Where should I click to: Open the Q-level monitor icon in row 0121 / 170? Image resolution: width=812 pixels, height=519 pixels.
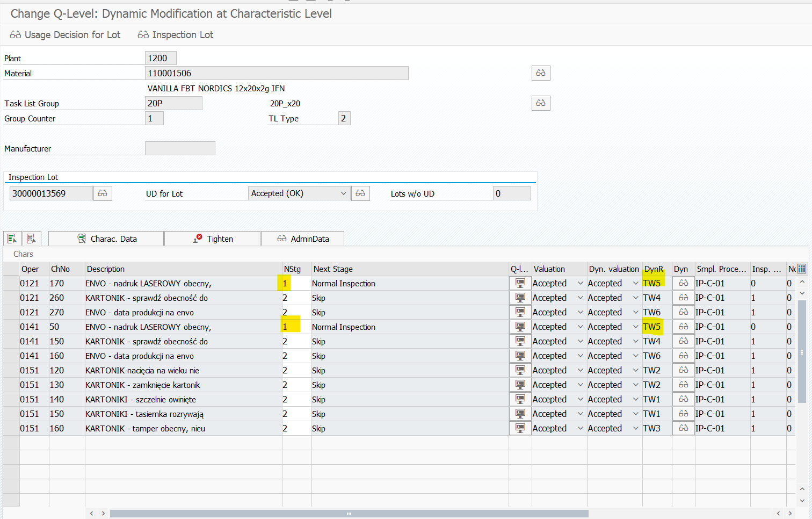[x=520, y=283]
